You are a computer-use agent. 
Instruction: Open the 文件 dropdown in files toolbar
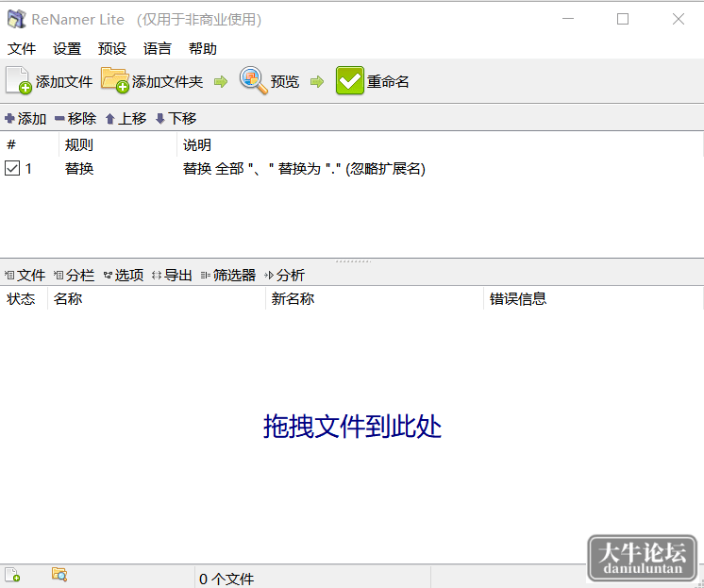[25, 275]
